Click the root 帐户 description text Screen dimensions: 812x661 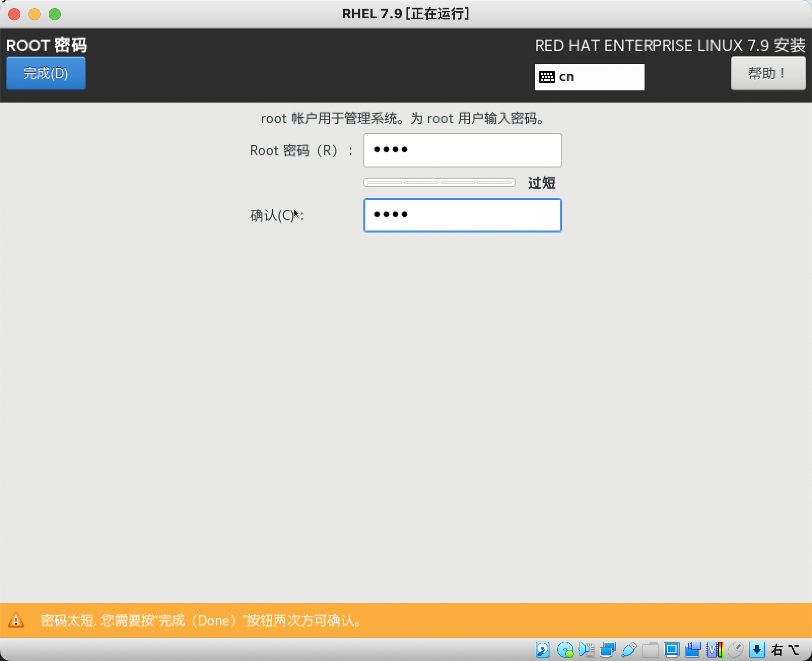point(404,118)
